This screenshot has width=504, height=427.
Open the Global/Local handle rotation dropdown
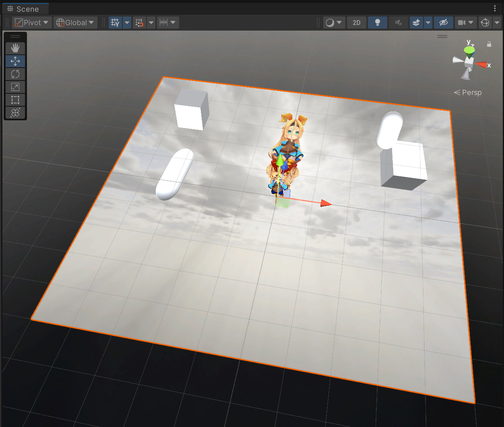coord(75,23)
